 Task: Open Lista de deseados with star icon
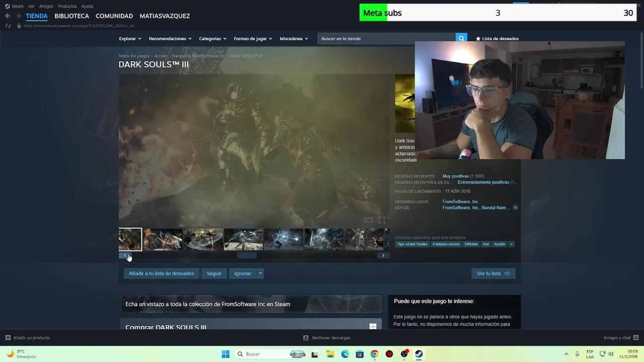pos(497,39)
